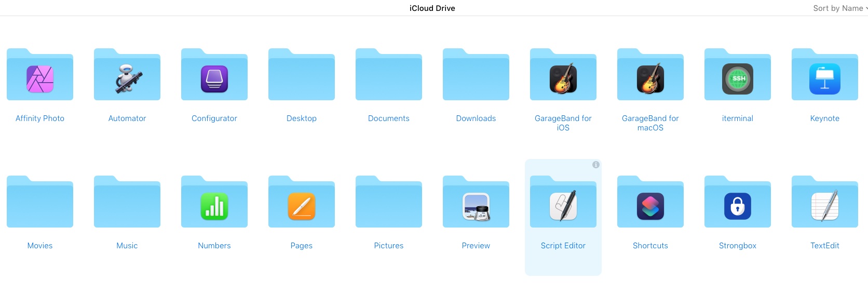This screenshot has height=307, width=868.
Task: Click the Documents folder name label
Action: [389, 118]
